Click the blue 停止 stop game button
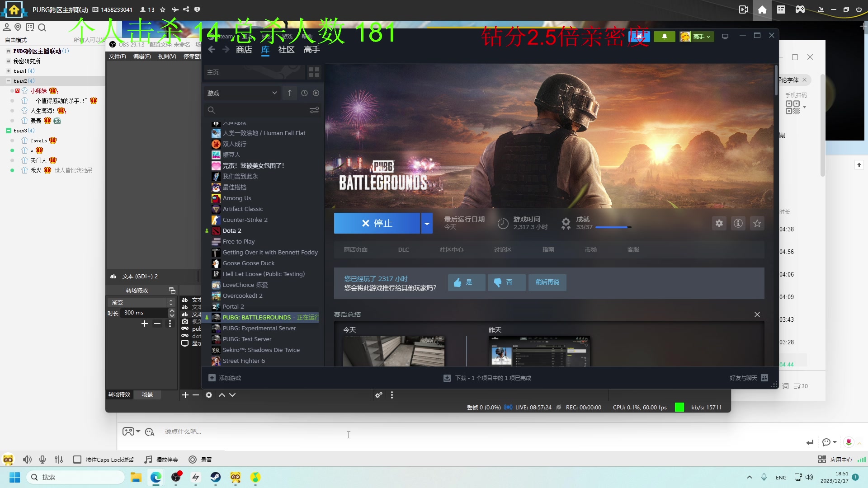Image resolution: width=868 pixels, height=488 pixels. 377,223
